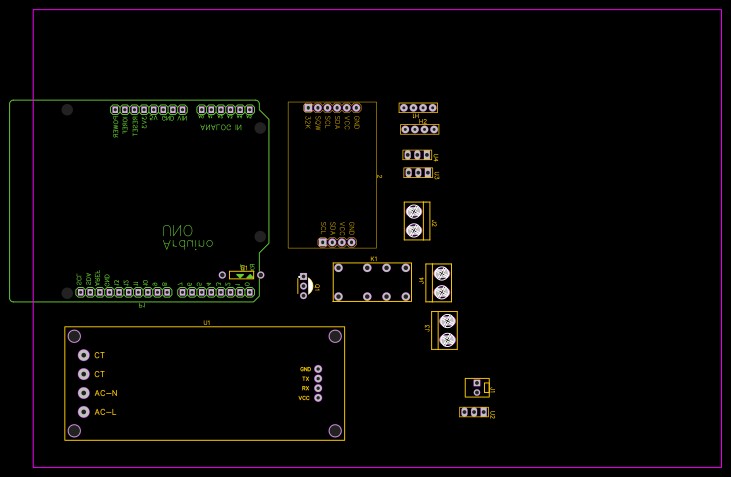
Task: Select the K1 relay footprint body
Action: [x=372, y=282]
